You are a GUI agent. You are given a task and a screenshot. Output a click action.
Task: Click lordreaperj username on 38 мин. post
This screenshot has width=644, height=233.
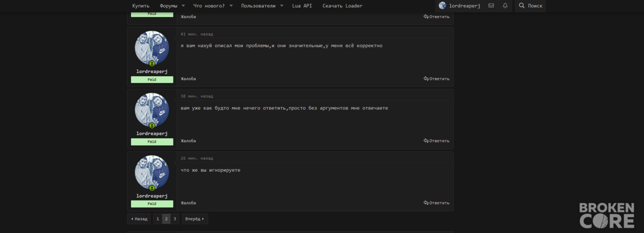[x=152, y=133]
